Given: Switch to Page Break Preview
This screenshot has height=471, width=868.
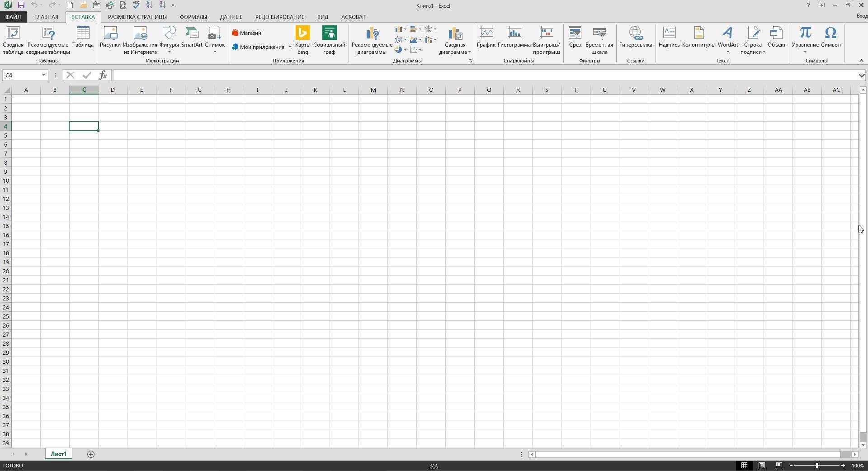Looking at the screenshot, I should 778,466.
